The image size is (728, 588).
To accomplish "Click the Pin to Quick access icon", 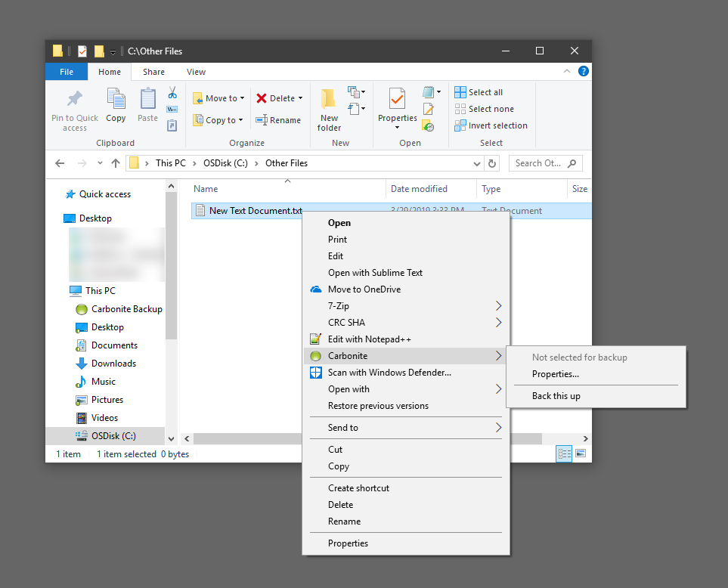I will 74,99.
